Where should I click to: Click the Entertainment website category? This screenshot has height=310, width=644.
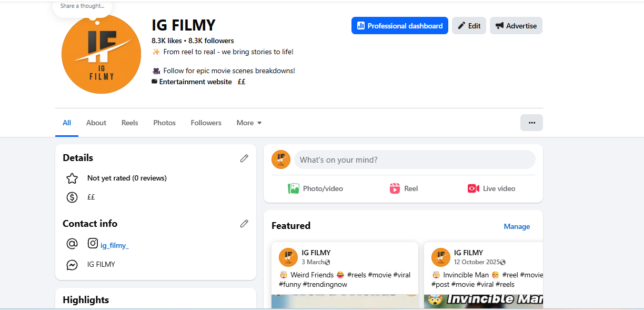pos(195,82)
